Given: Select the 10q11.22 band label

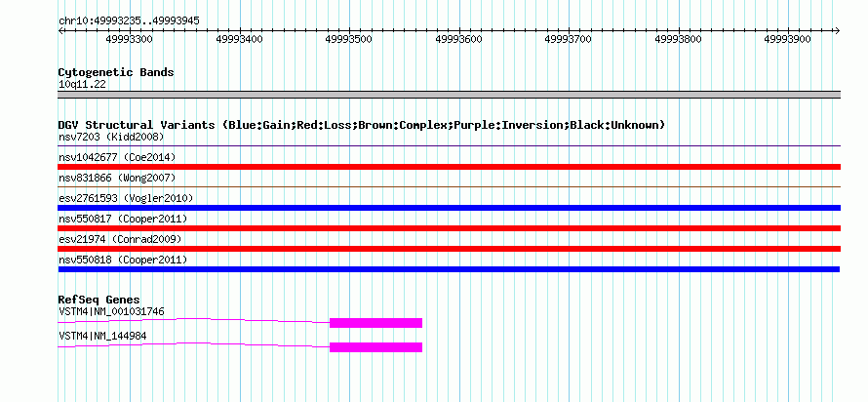Looking at the screenshot, I should (82, 85).
